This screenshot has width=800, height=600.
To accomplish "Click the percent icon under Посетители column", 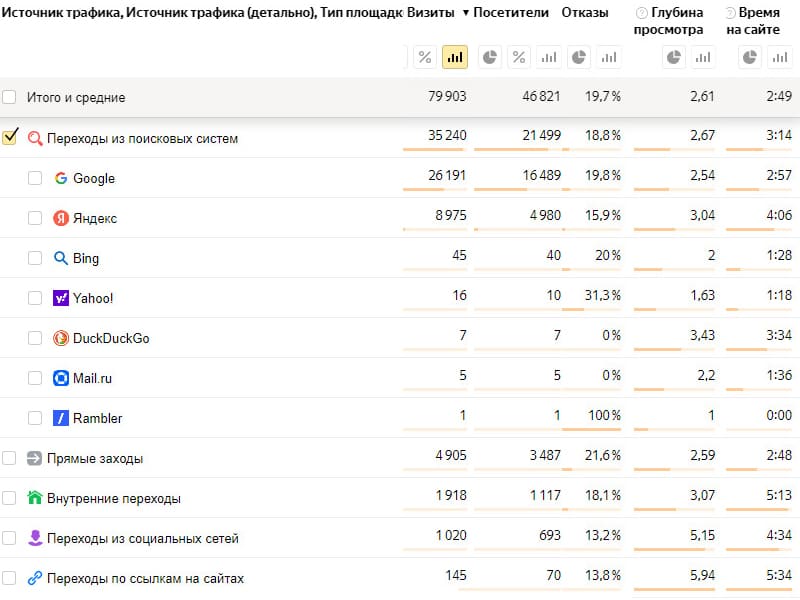I will pyautogui.click(x=519, y=57).
